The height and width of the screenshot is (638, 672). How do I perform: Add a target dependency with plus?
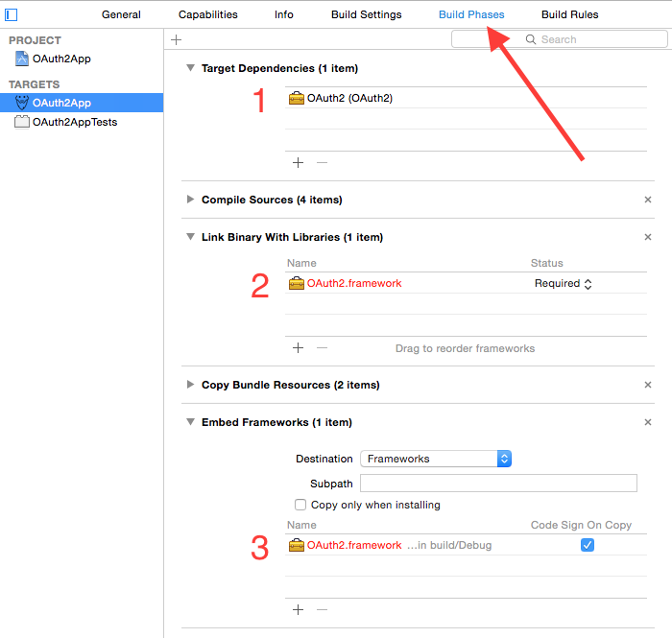pos(298,163)
